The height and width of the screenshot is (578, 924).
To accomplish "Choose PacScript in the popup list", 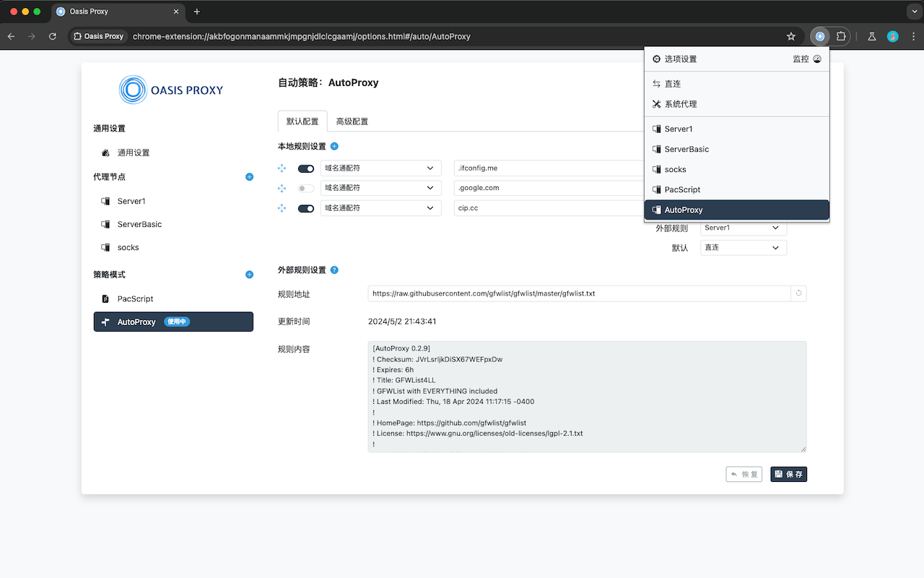I will click(x=737, y=189).
